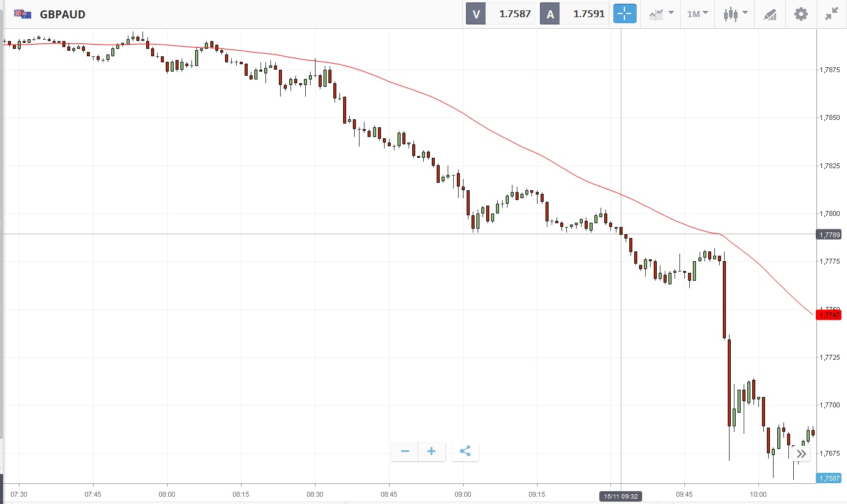Image resolution: width=847 pixels, height=504 pixels.
Task: Expand the 1M timeframe dropdown
Action: tap(697, 14)
